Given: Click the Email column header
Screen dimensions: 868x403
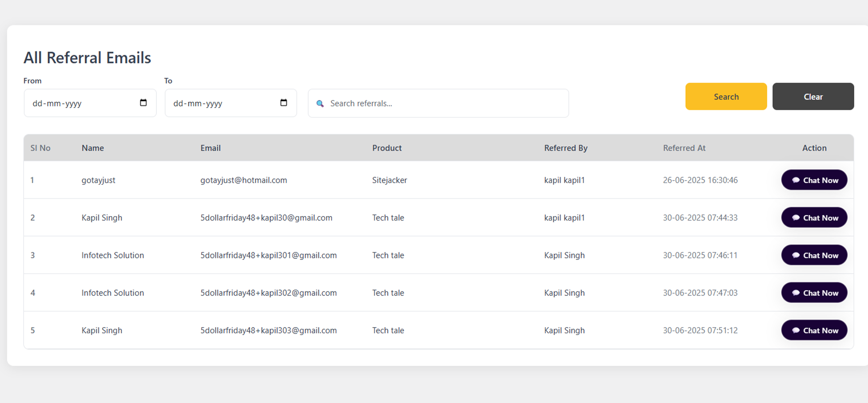Looking at the screenshot, I should tap(210, 148).
